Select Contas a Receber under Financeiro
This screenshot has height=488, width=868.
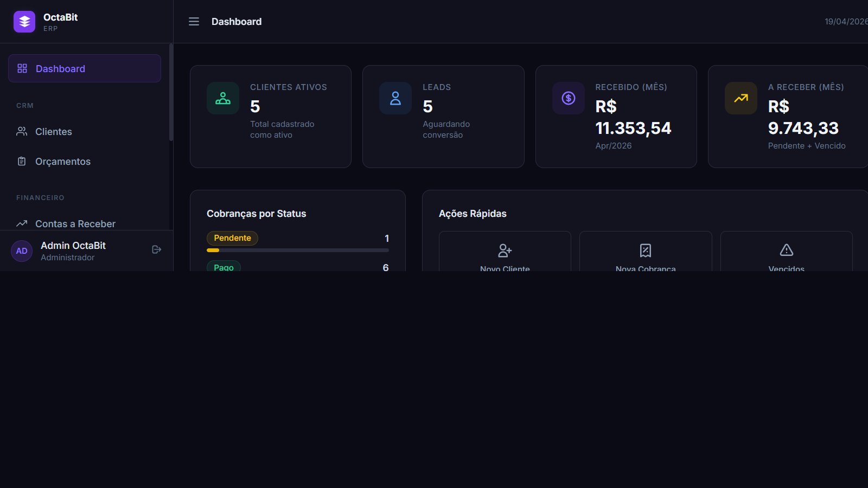pyautogui.click(x=75, y=223)
